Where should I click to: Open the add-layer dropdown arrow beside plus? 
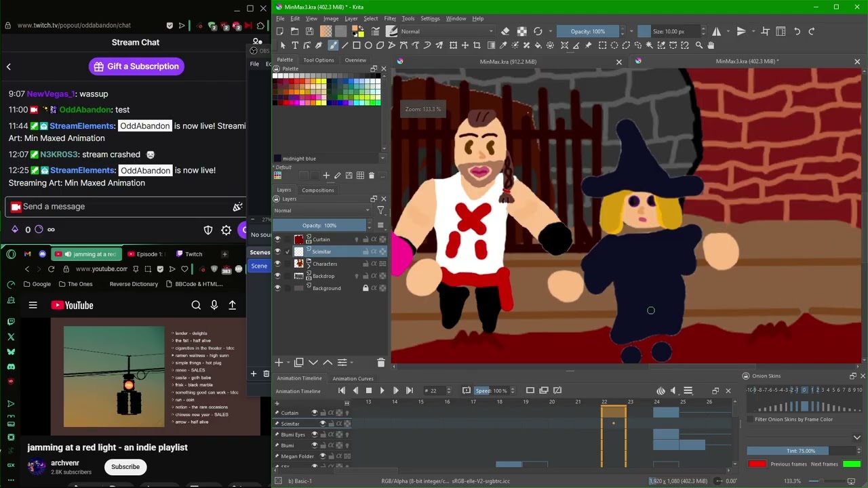pos(288,363)
